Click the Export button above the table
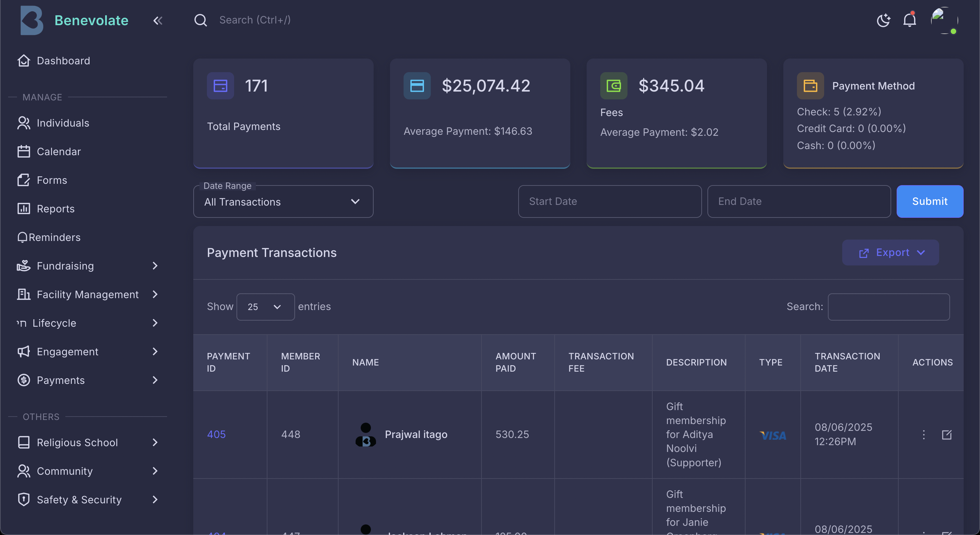 point(891,252)
